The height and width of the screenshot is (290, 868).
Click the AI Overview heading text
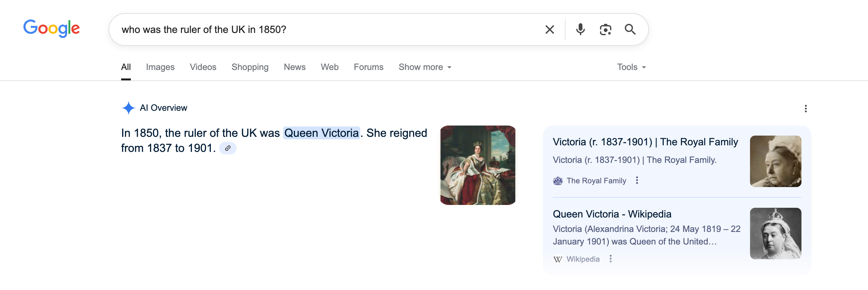(163, 108)
